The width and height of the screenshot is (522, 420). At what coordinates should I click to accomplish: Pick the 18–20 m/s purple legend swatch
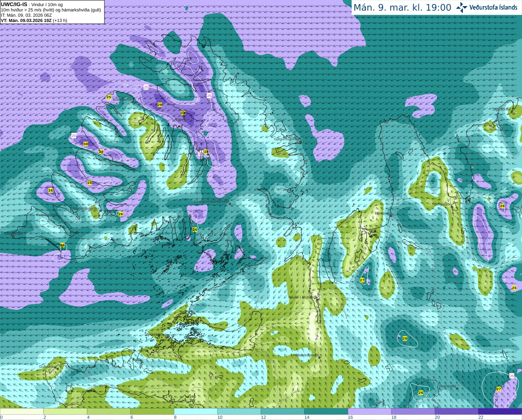coord(413,411)
